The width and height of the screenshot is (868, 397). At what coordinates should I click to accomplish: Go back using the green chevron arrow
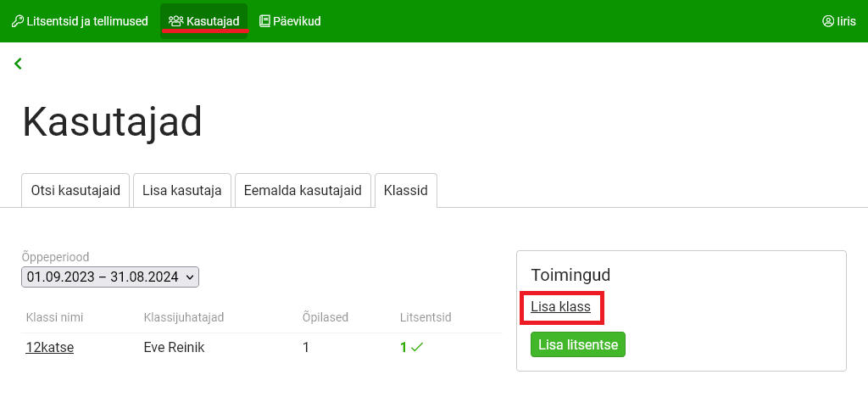[x=18, y=64]
